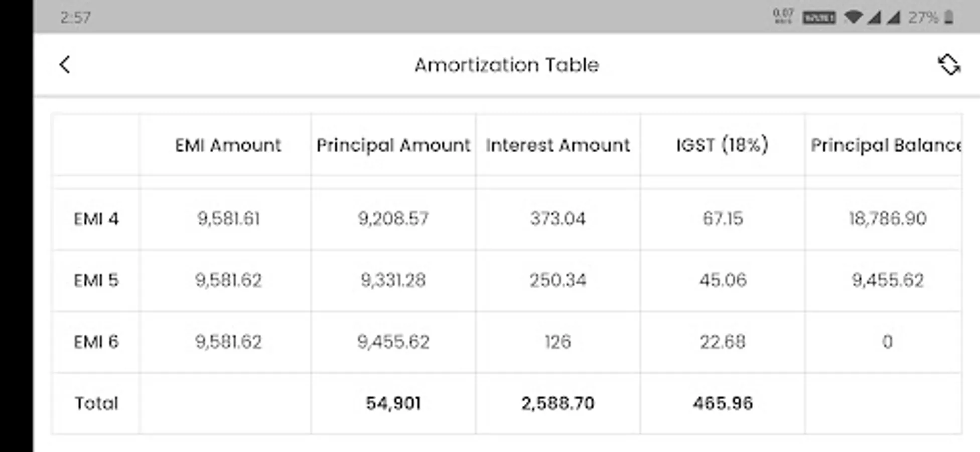Tap the Principal Balance column header

click(886, 145)
